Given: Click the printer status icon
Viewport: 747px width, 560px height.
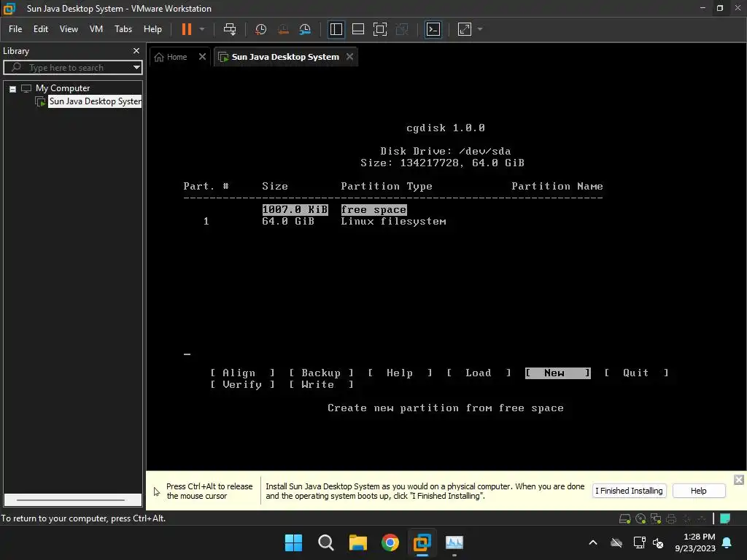Looking at the screenshot, I should coord(671,518).
